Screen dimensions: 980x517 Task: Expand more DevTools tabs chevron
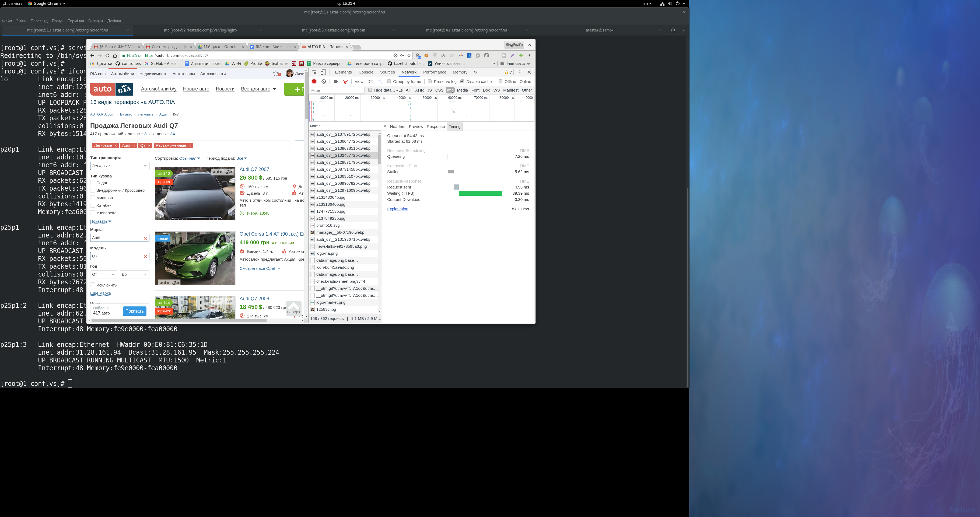475,72
